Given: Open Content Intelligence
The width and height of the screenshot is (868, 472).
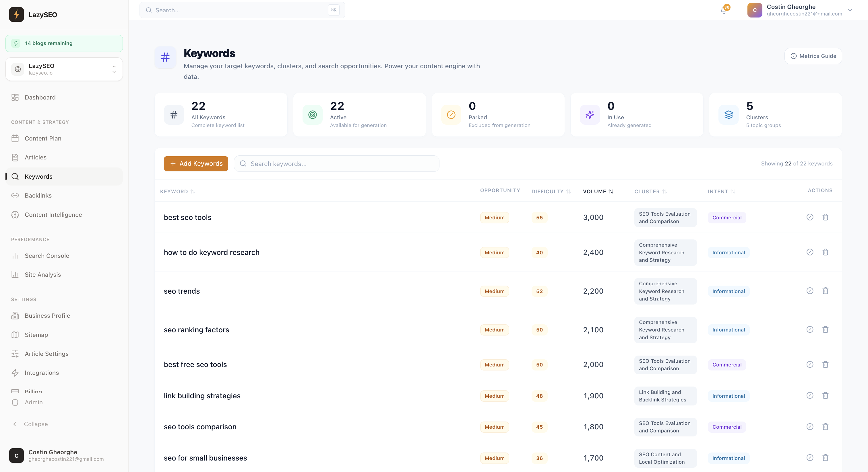Looking at the screenshot, I should [x=53, y=214].
